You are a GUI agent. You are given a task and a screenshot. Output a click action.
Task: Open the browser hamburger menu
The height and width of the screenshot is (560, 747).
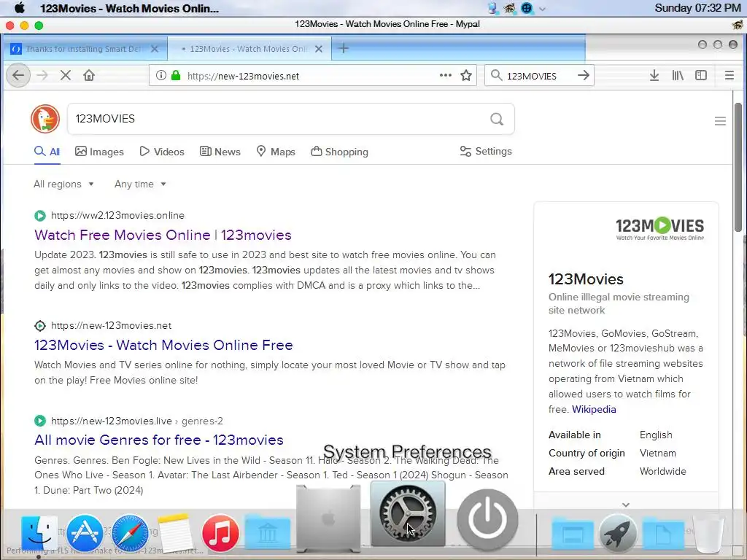click(729, 75)
